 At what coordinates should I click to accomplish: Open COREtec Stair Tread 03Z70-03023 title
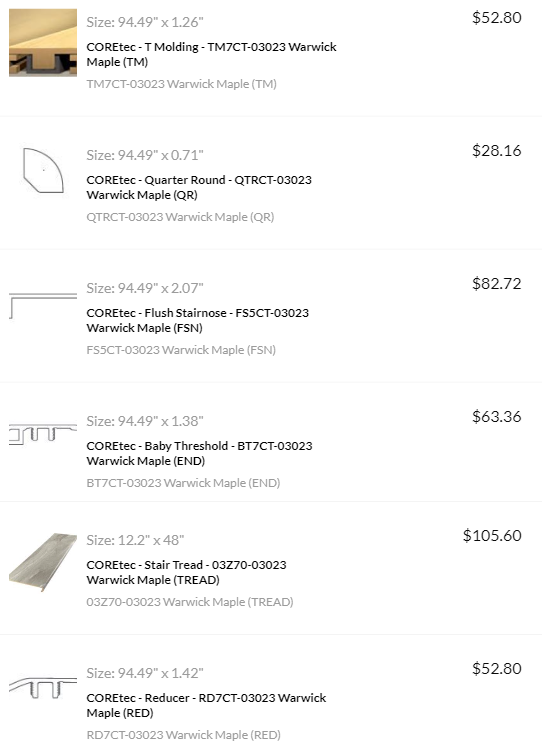tap(186, 572)
